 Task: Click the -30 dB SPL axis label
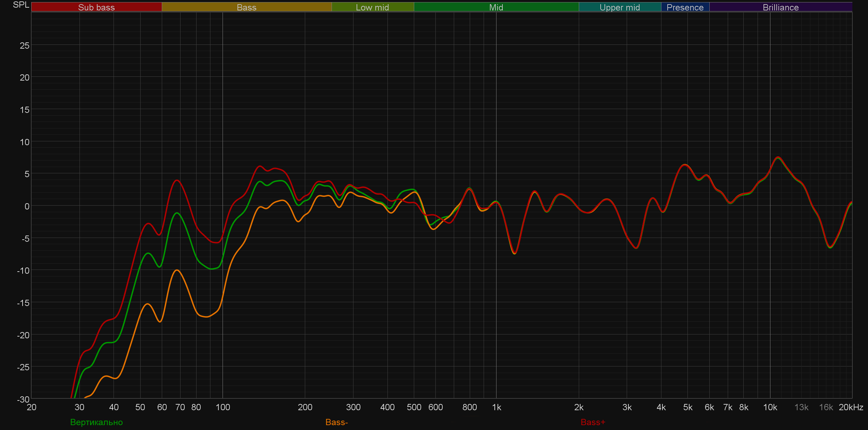pos(23,399)
